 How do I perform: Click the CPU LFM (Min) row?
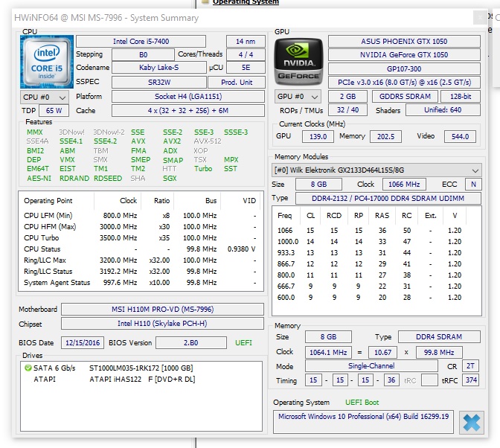point(141,216)
